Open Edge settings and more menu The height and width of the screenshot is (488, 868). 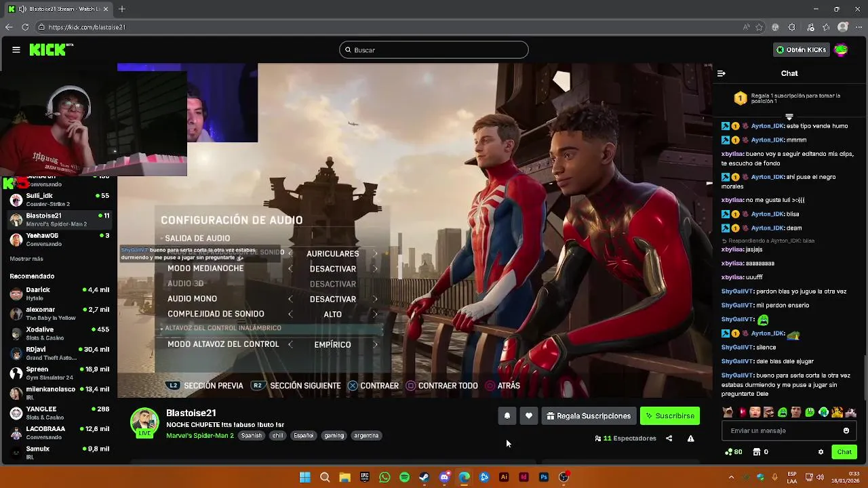click(x=859, y=27)
